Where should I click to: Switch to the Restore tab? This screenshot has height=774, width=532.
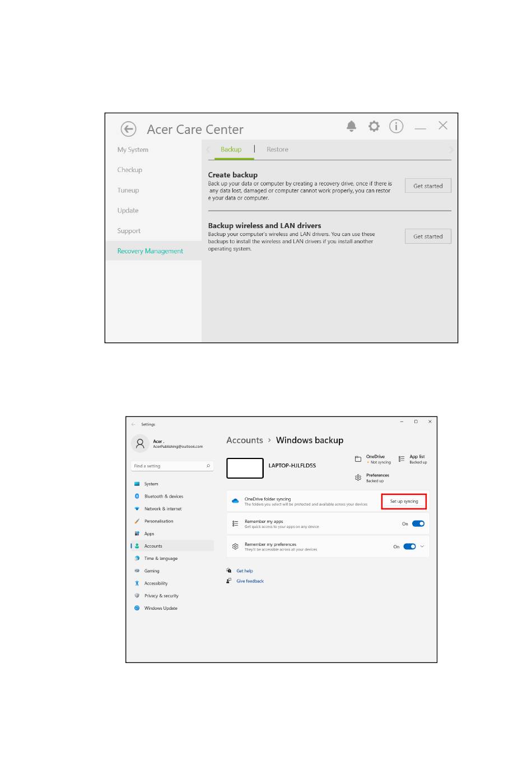277,150
